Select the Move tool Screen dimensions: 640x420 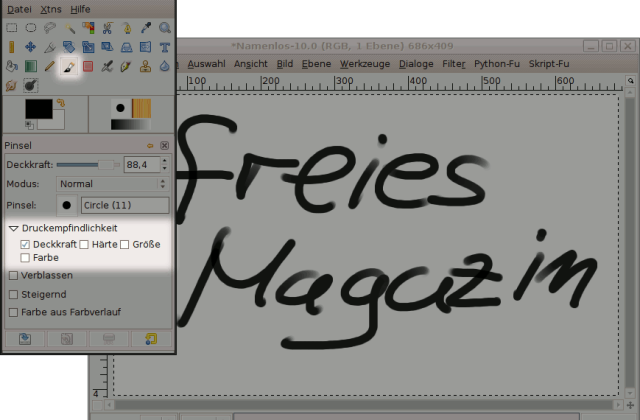click(x=31, y=47)
